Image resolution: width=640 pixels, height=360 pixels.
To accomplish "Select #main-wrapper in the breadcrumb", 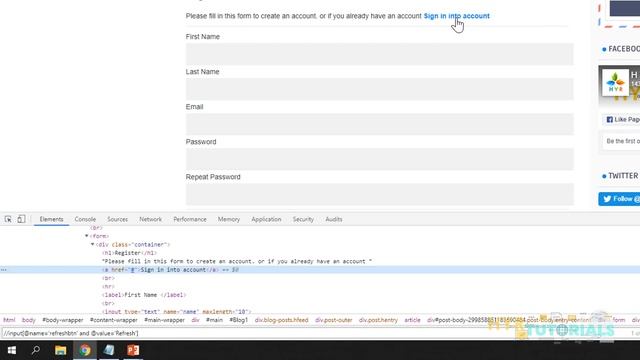I will [164, 320].
